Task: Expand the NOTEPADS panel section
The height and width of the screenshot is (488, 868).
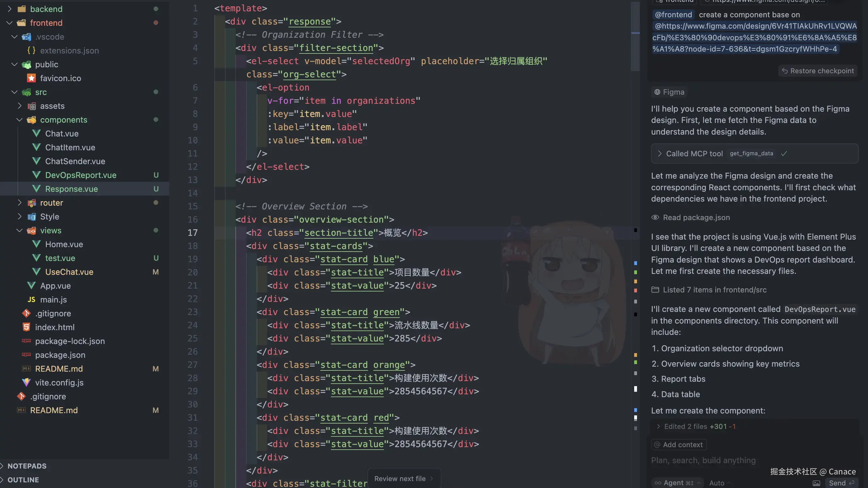Action: pyautogui.click(x=27, y=466)
